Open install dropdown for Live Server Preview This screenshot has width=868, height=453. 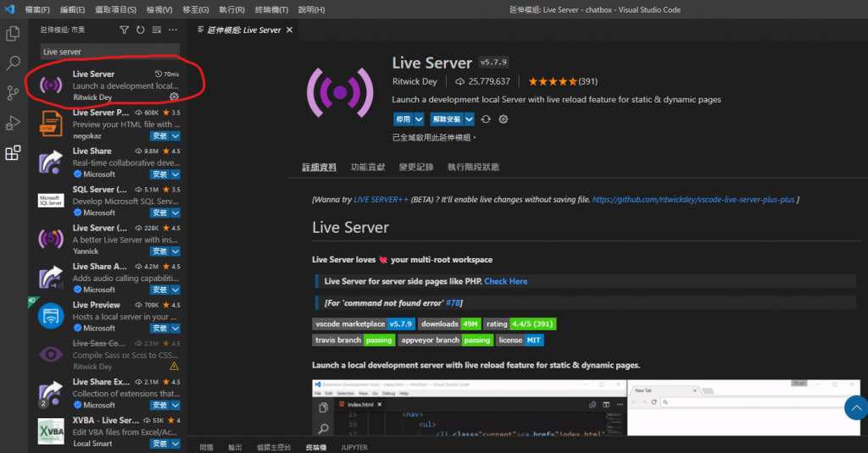pyautogui.click(x=175, y=135)
